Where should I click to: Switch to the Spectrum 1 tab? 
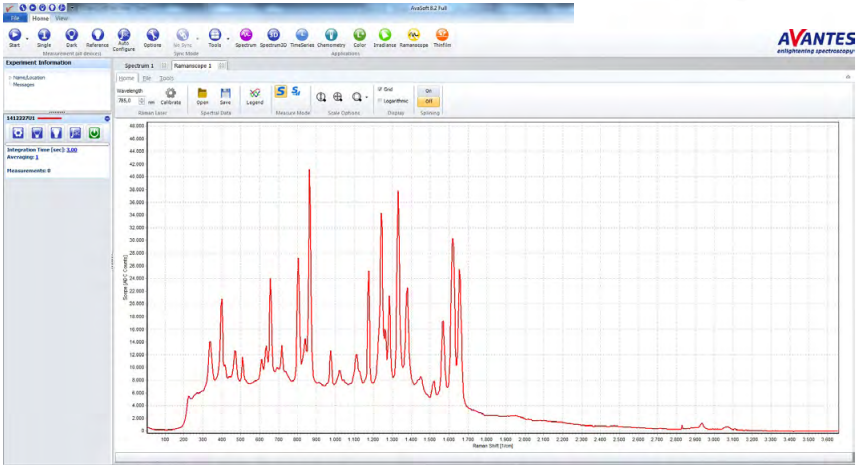pyautogui.click(x=139, y=66)
